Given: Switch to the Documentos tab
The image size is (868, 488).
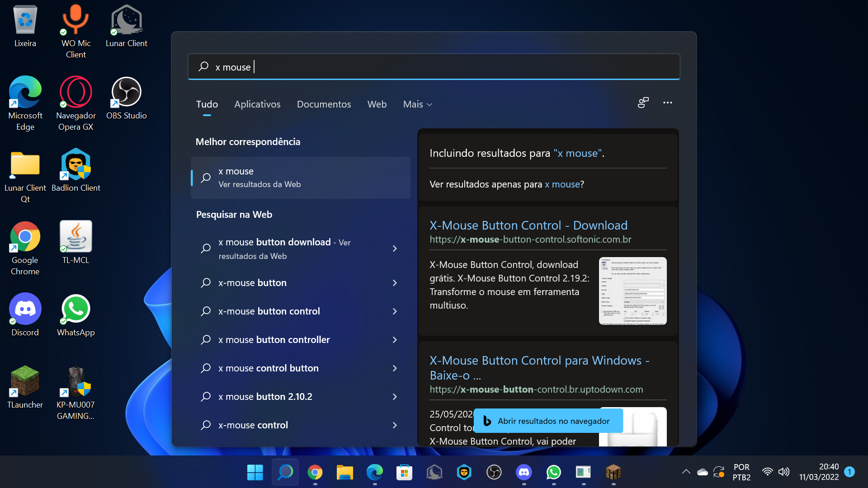Looking at the screenshot, I should coord(324,104).
